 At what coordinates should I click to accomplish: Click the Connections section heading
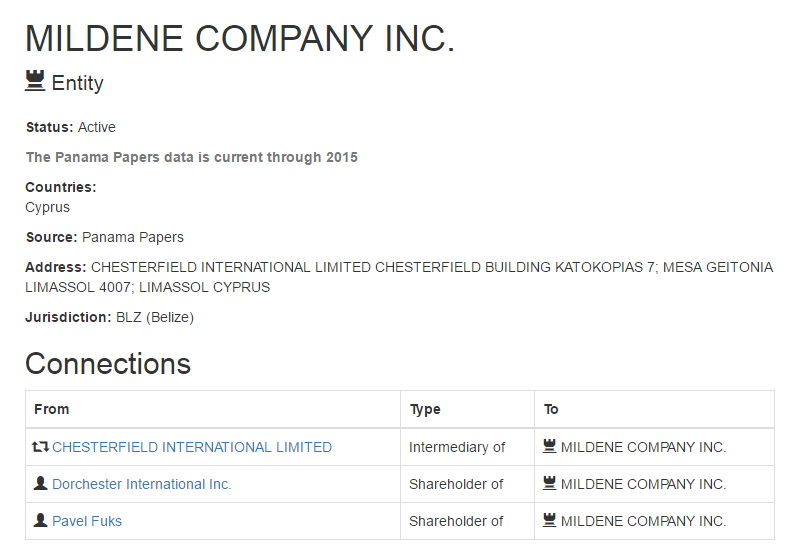pos(108,363)
